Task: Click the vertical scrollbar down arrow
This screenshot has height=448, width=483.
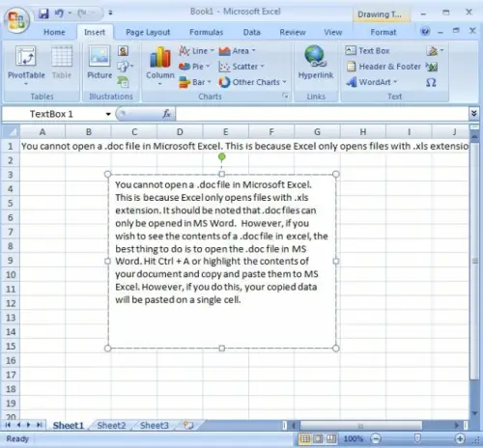Action: (474, 413)
